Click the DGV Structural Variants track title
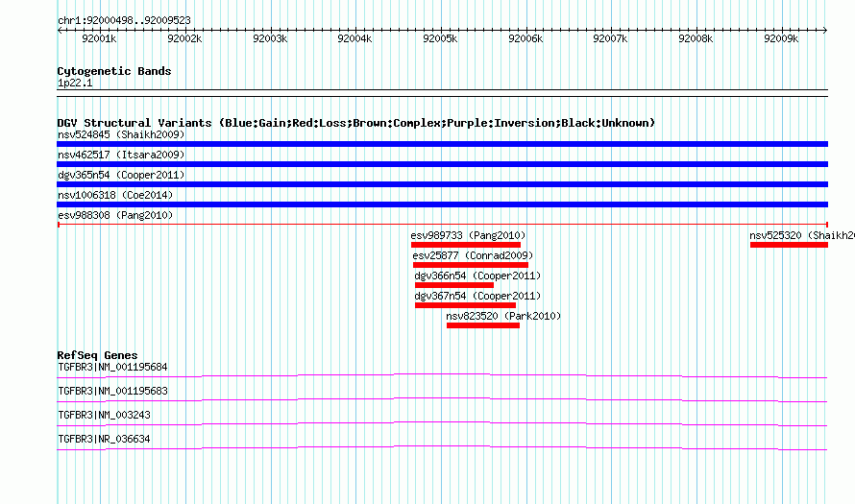Image resolution: width=855 pixels, height=504 pixels. [x=356, y=123]
